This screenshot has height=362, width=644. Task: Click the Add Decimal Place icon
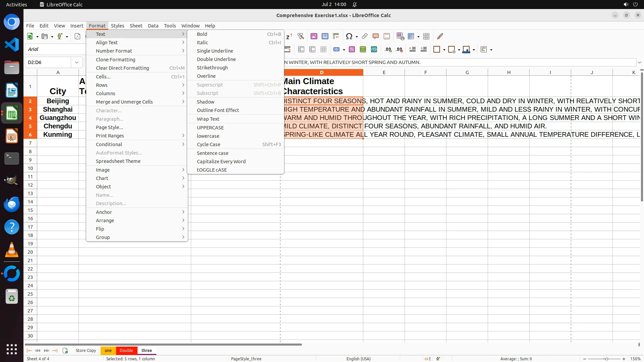pyautogui.click(x=388, y=50)
